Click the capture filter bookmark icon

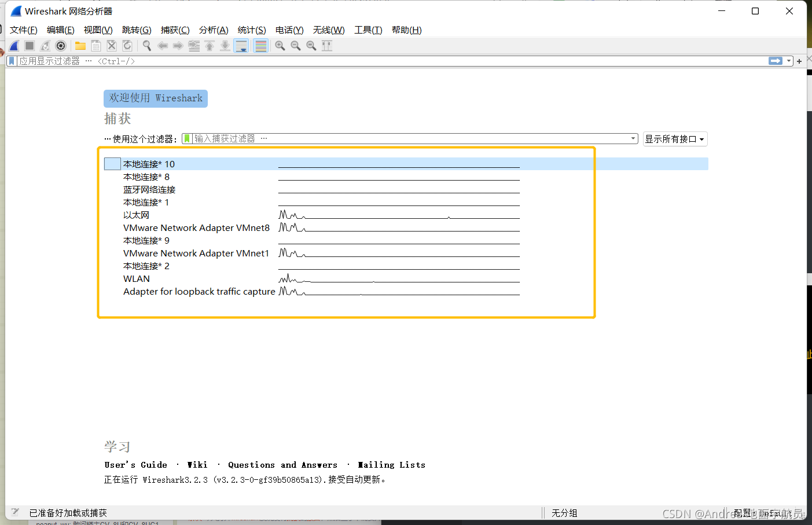pos(187,138)
